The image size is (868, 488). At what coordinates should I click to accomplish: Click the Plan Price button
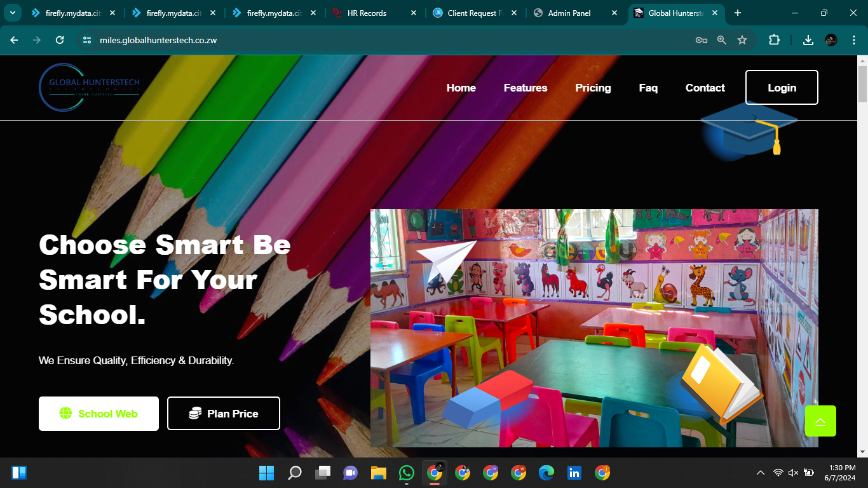click(x=223, y=414)
